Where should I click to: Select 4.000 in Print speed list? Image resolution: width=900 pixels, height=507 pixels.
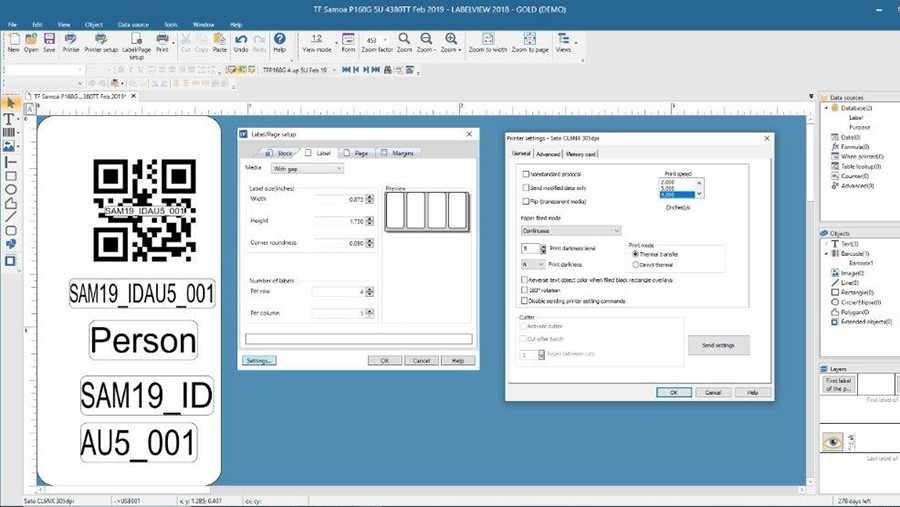677,195
